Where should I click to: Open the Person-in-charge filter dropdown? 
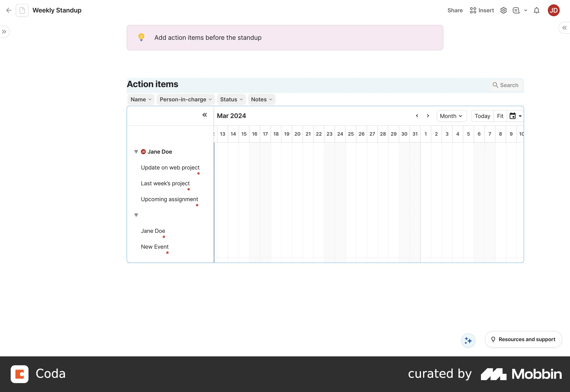pos(186,99)
